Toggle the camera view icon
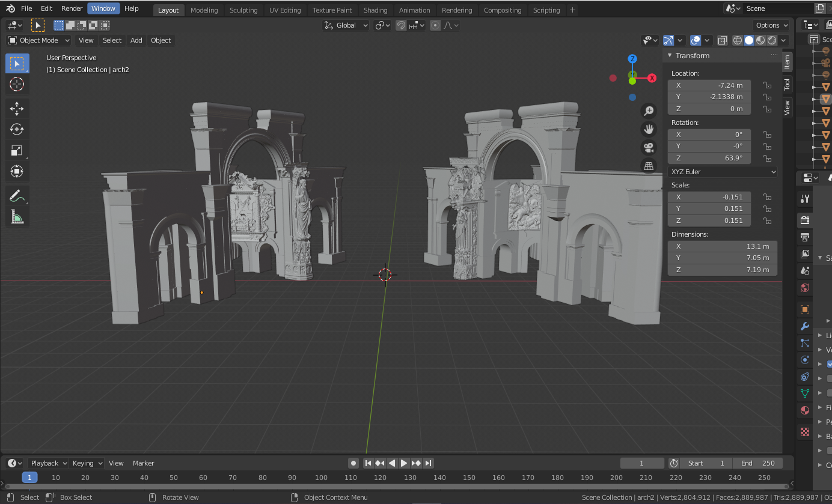Viewport: 832px width, 504px height. [649, 147]
